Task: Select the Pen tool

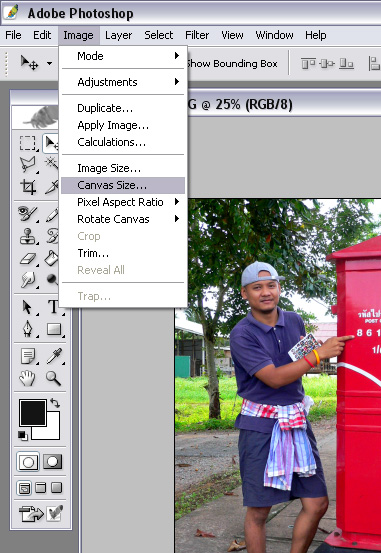Action: click(x=28, y=329)
